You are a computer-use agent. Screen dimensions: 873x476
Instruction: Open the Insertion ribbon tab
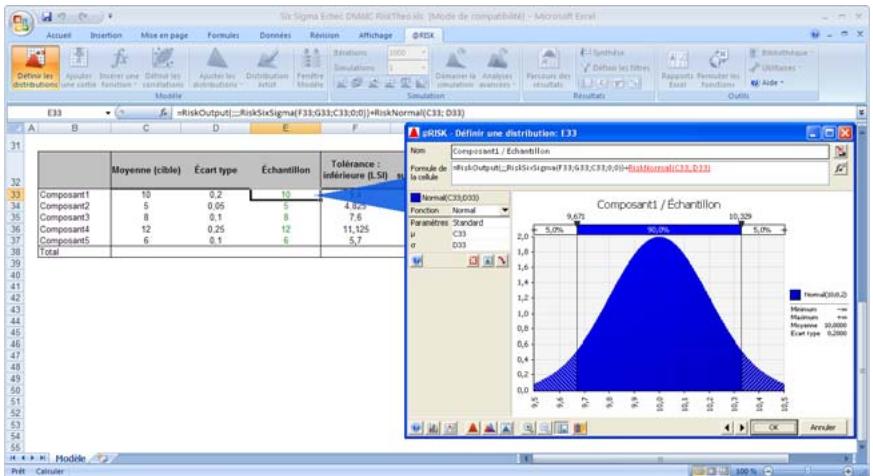(x=106, y=36)
